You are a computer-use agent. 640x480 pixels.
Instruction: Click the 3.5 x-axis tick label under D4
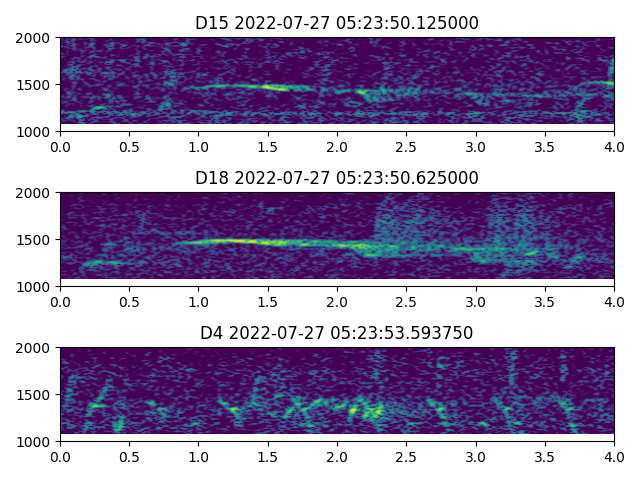(x=545, y=457)
